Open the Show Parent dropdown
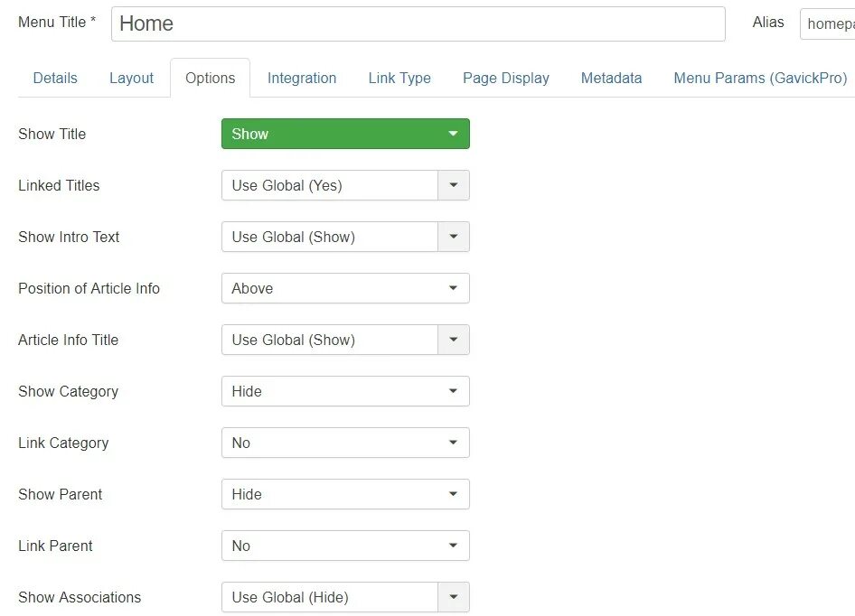 pos(345,494)
